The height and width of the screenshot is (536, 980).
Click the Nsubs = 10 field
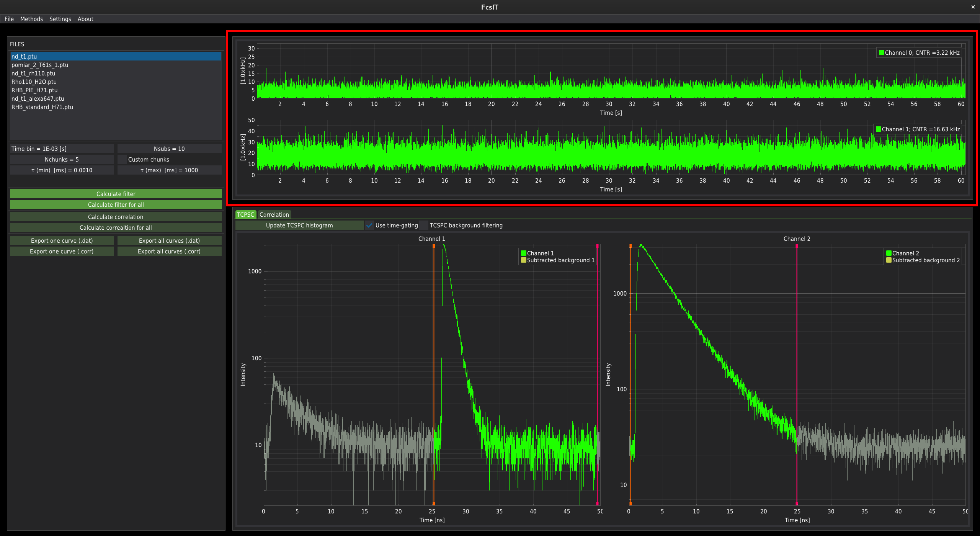click(x=169, y=149)
